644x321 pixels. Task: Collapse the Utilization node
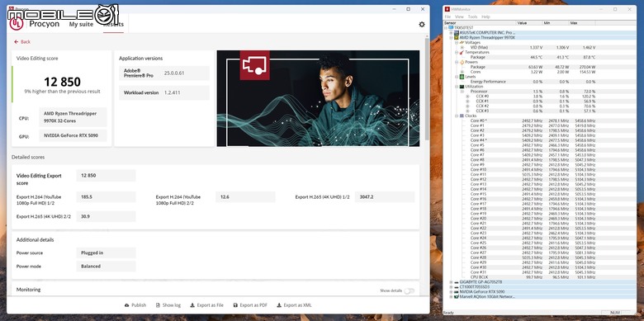click(x=456, y=87)
